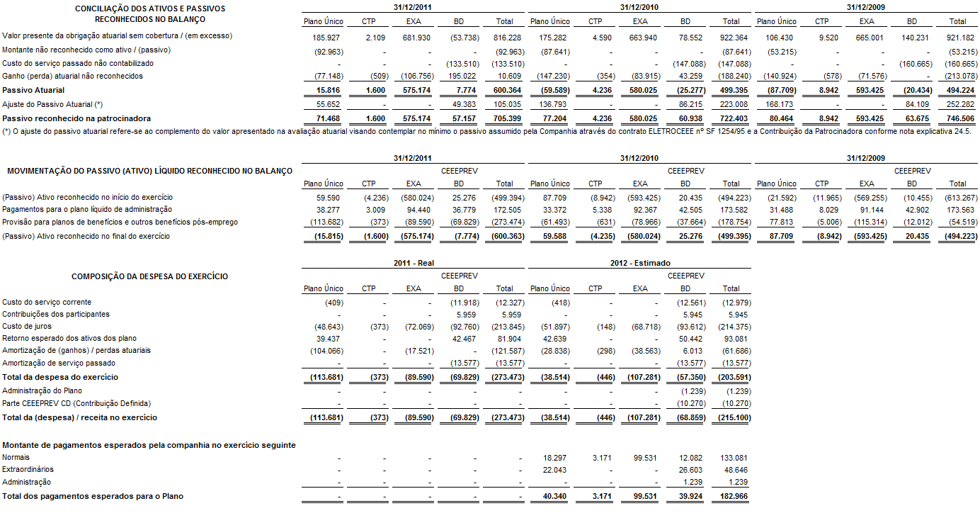This screenshot has width=980, height=518.
Task: Select 'Custo do serviço corrente' row label
Action: coord(47,302)
